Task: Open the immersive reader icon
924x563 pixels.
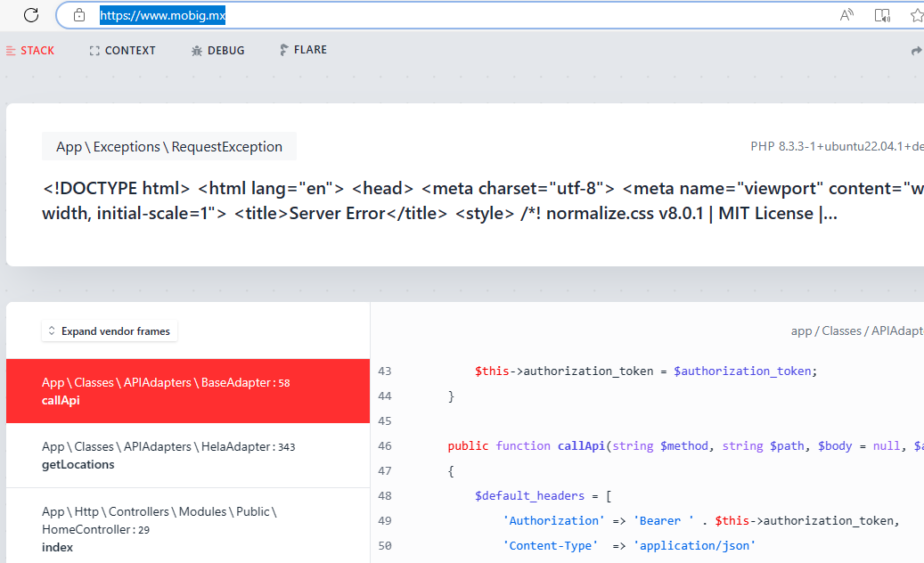Action: click(x=882, y=15)
